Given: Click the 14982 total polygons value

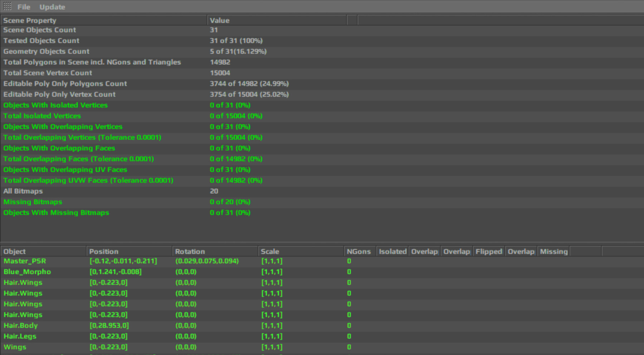Looking at the screenshot, I should pyautogui.click(x=220, y=62).
